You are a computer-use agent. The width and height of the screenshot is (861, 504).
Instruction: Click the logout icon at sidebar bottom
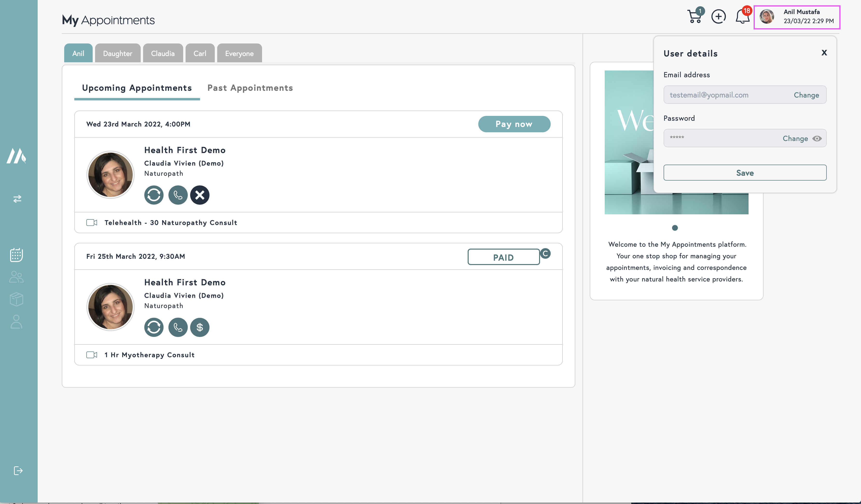[x=18, y=470]
